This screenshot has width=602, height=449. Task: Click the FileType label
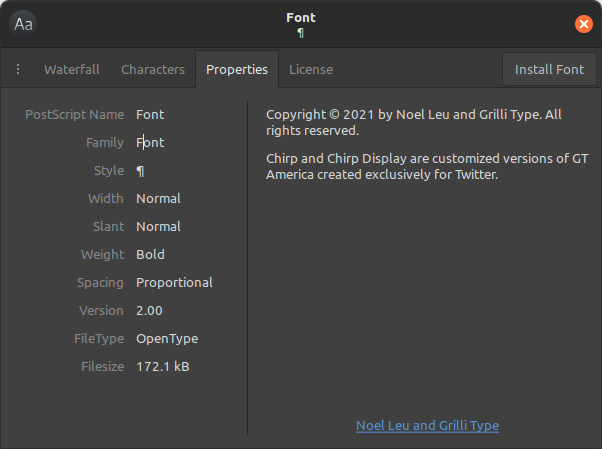[99, 339]
